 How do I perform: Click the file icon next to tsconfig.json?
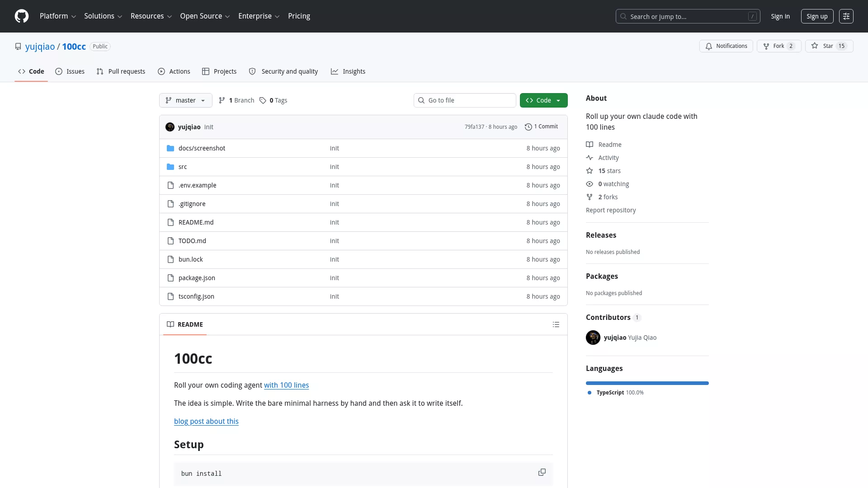pyautogui.click(x=170, y=296)
